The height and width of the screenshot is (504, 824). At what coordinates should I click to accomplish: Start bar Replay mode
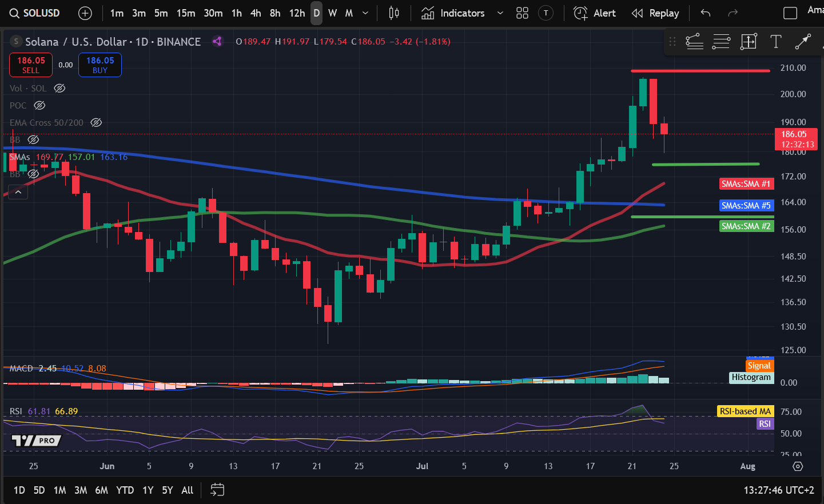pos(655,13)
